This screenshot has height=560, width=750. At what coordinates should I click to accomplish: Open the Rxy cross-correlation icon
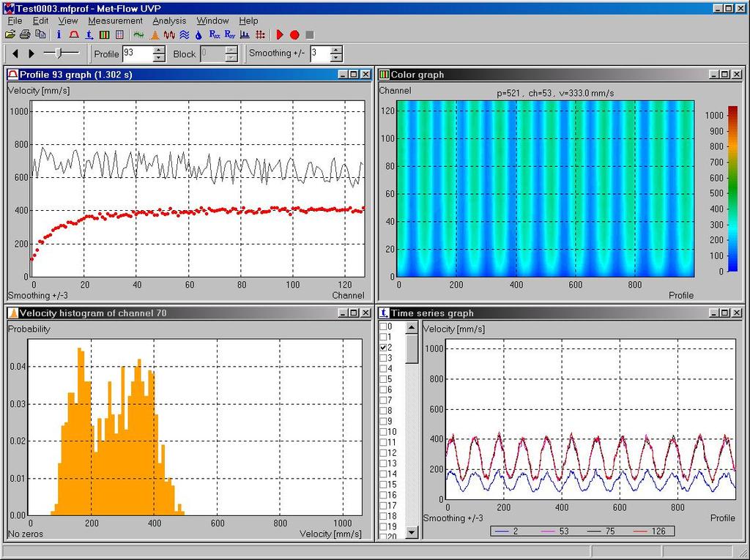click(230, 35)
